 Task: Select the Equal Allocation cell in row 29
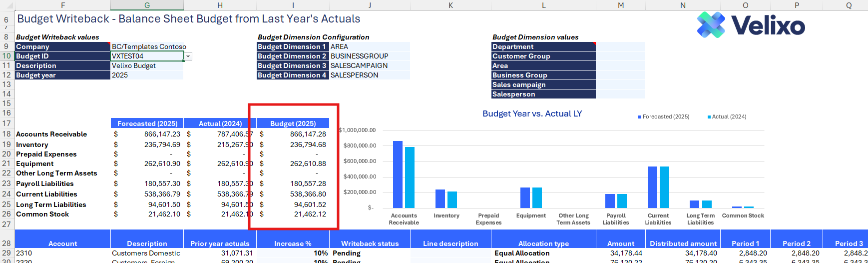pyautogui.click(x=522, y=253)
